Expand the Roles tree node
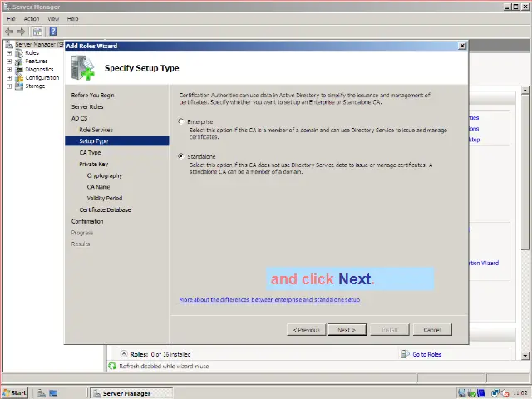The height and width of the screenshot is (399, 532). 9,52
